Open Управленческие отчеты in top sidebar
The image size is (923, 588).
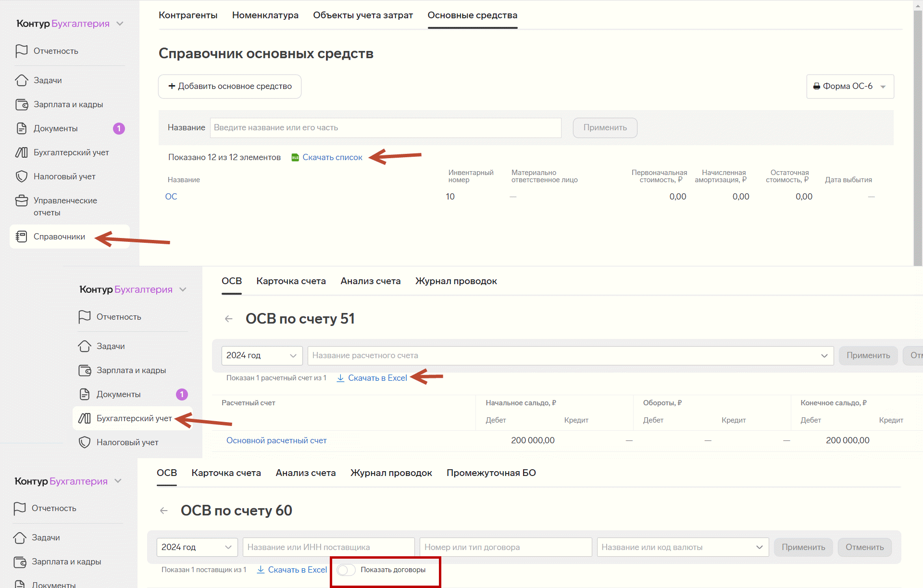coord(65,207)
